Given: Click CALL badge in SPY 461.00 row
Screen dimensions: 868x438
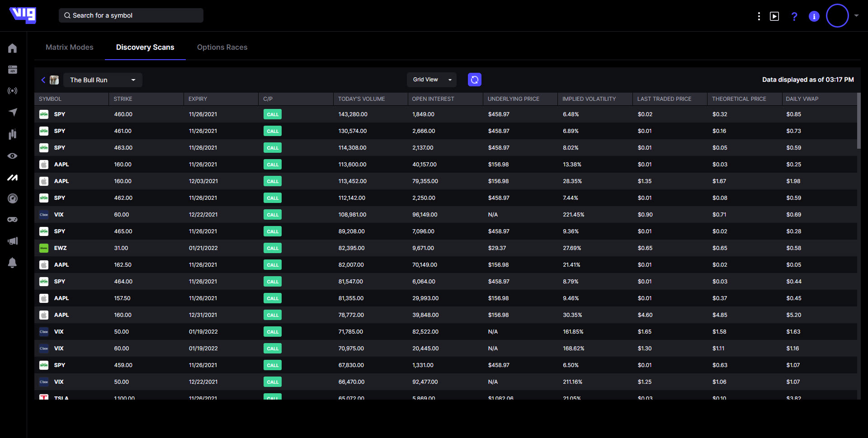Looking at the screenshot, I should 273,131.
